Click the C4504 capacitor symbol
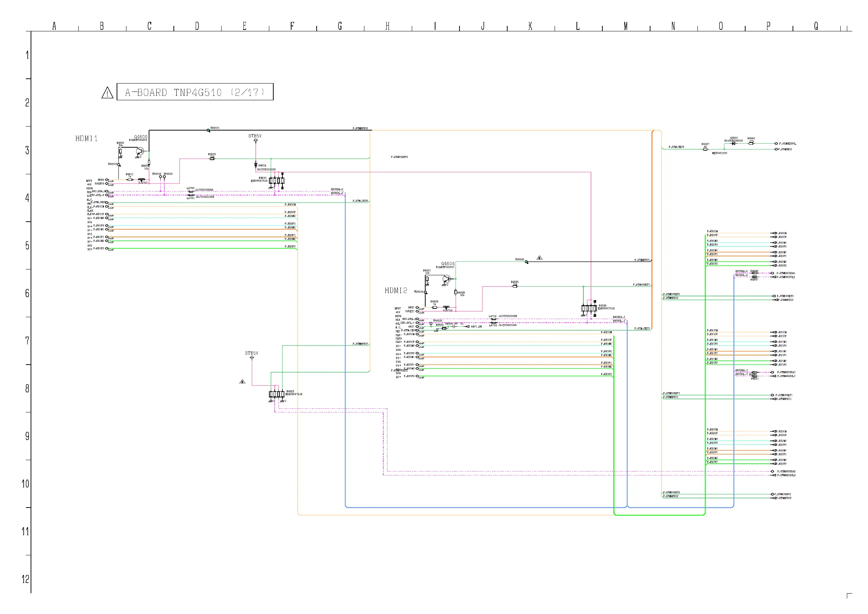868x614 pixels. pyautogui.click(x=453, y=326)
